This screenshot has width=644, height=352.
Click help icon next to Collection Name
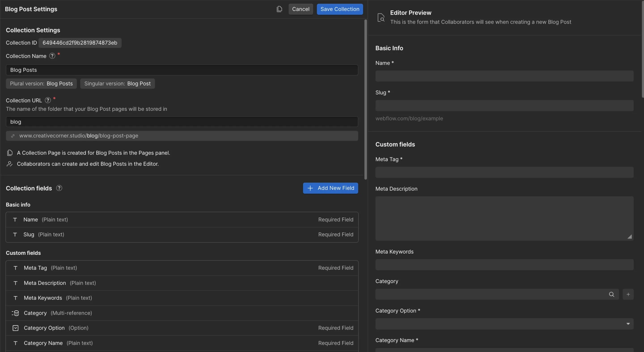(x=52, y=56)
